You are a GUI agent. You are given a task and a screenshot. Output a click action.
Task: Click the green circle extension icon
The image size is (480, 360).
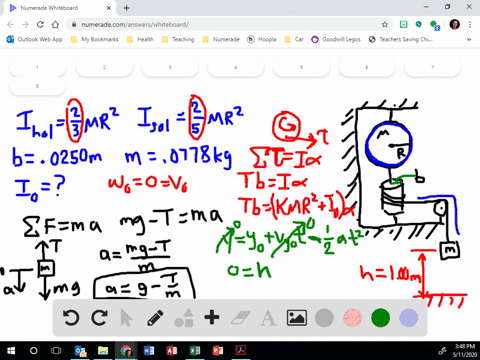[435, 25]
